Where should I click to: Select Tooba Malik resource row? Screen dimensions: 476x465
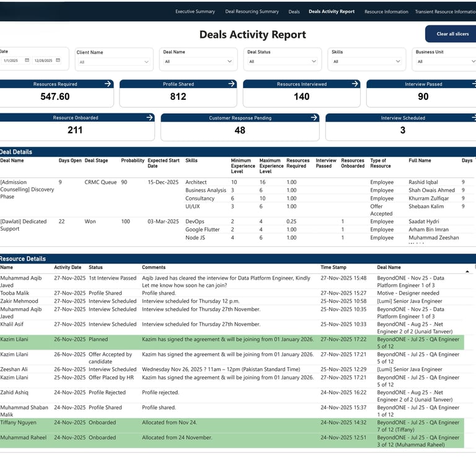[232, 293]
